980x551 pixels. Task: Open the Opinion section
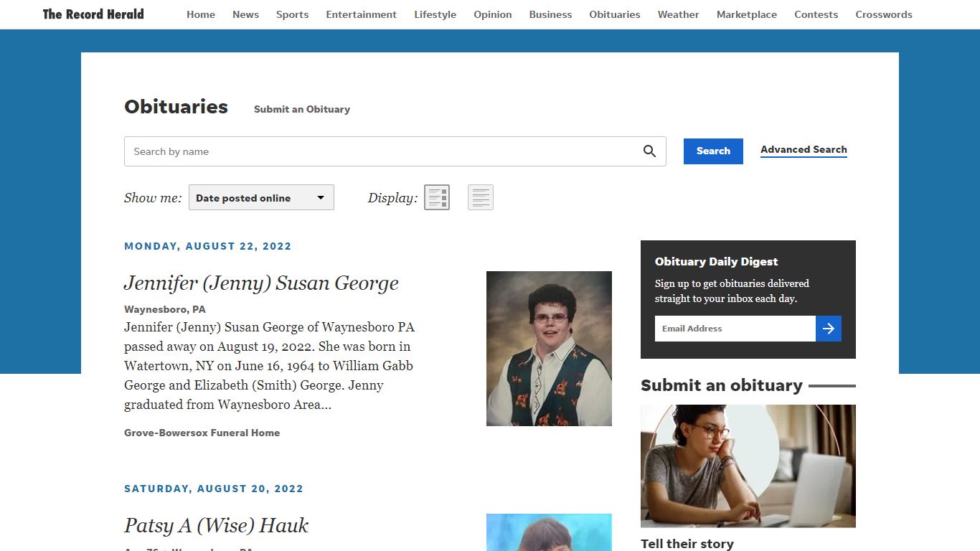pos(493,14)
